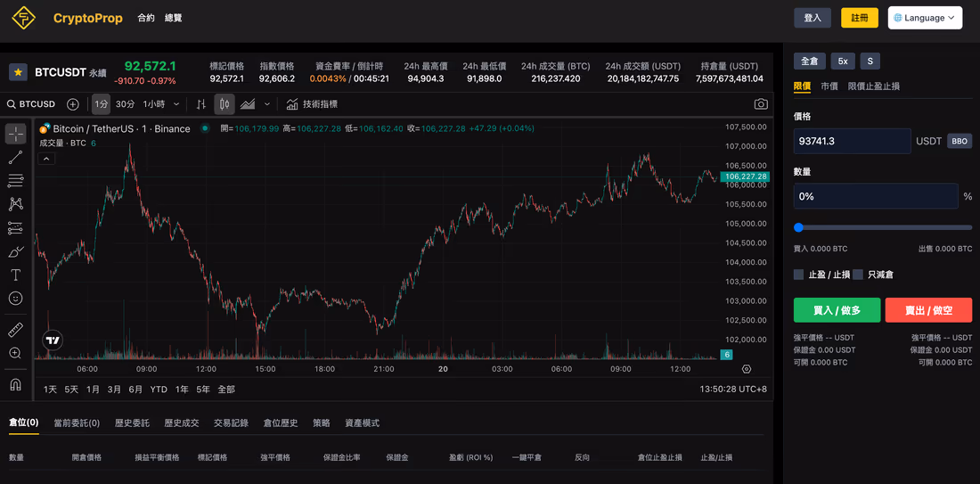Select the bar chart style icon

click(x=201, y=103)
